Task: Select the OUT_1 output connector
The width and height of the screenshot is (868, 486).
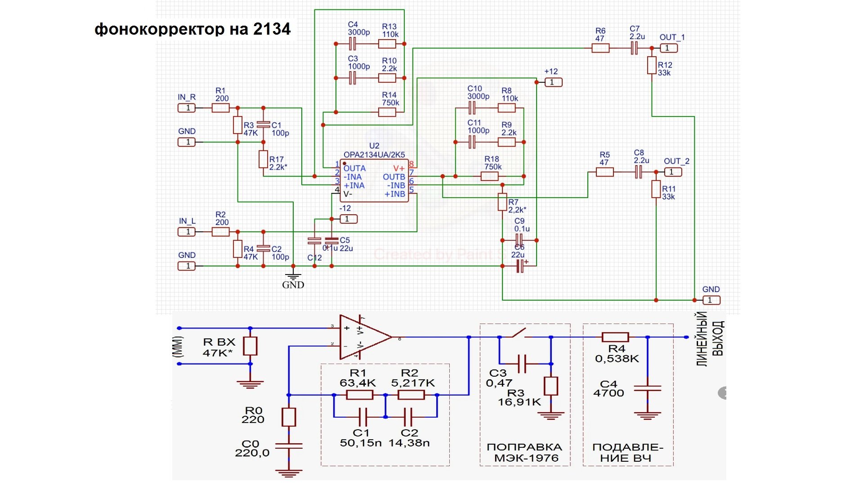Action: [668, 48]
